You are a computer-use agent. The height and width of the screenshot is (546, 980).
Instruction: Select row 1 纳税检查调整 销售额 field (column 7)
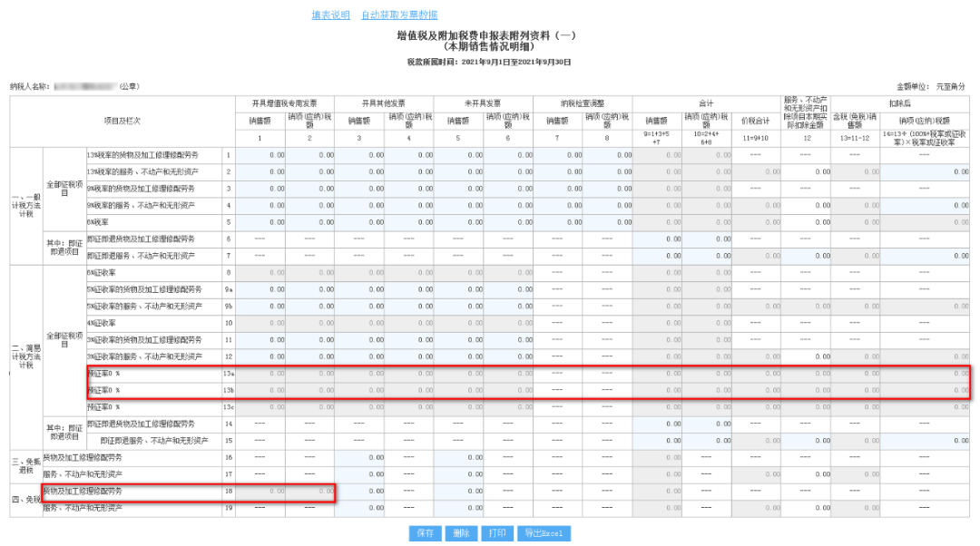tap(558, 155)
